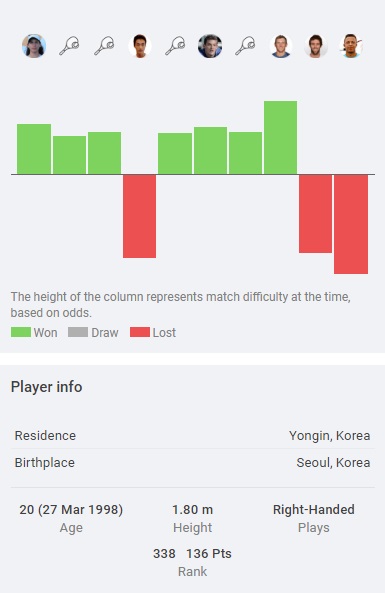Click the fifth opponent's racket placeholder icon
This screenshot has width=385, height=593.
175,46
